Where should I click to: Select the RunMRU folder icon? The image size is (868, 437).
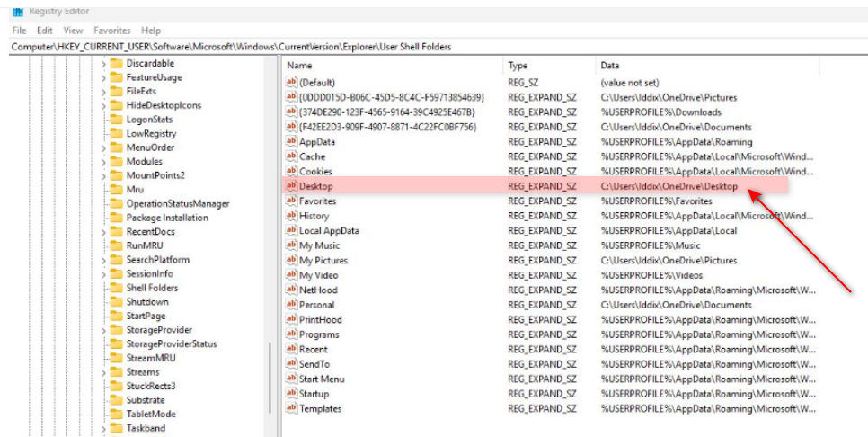point(116,245)
